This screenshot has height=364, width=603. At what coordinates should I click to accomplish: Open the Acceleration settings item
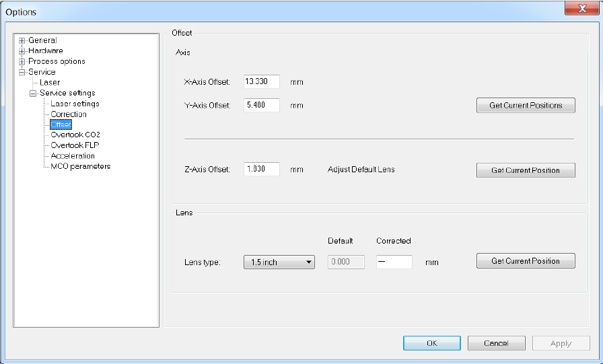tap(73, 156)
